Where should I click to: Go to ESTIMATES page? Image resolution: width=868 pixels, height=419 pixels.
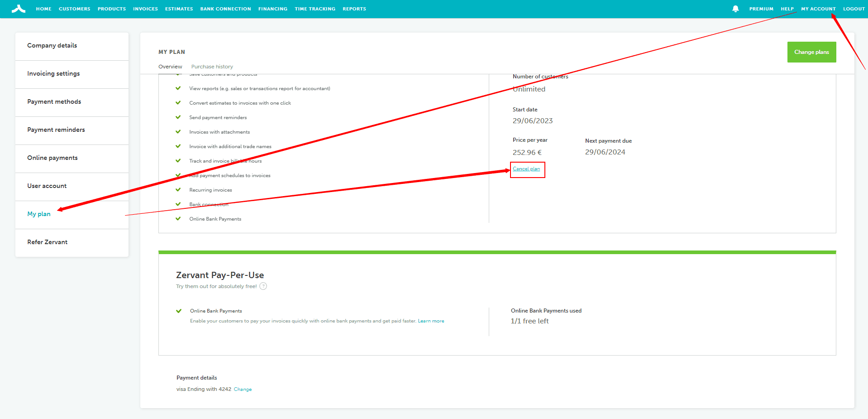[179, 9]
